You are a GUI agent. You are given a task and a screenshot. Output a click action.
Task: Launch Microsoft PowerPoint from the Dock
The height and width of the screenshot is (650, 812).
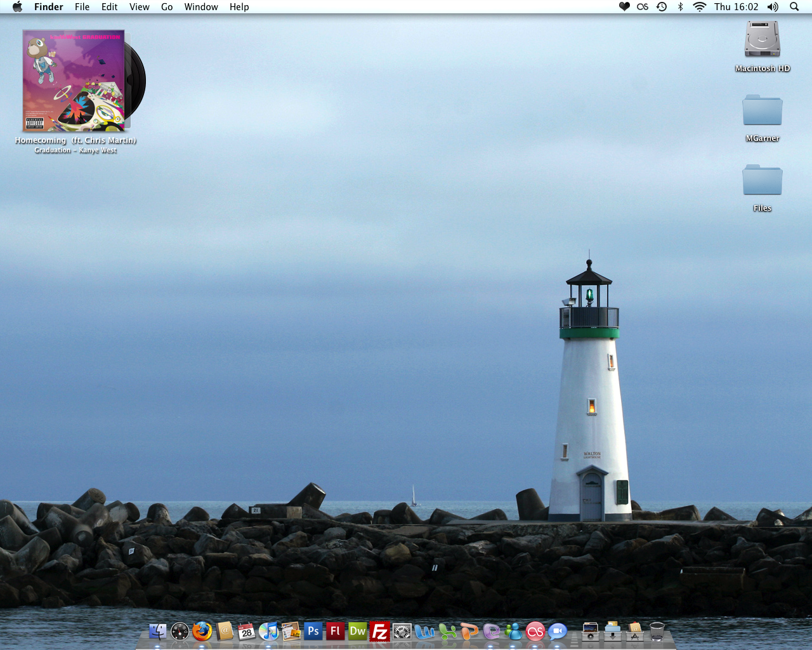(x=469, y=632)
